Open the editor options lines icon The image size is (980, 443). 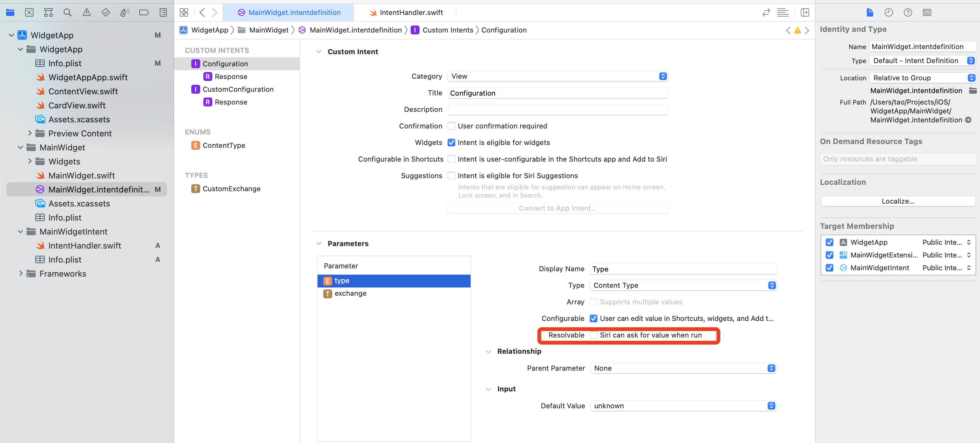point(783,12)
